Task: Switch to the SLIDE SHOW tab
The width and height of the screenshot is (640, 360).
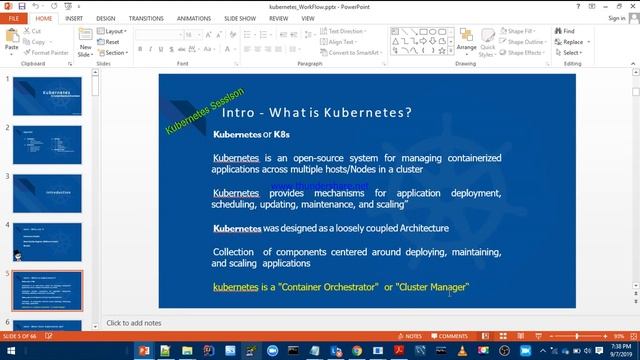Action: click(x=240, y=18)
